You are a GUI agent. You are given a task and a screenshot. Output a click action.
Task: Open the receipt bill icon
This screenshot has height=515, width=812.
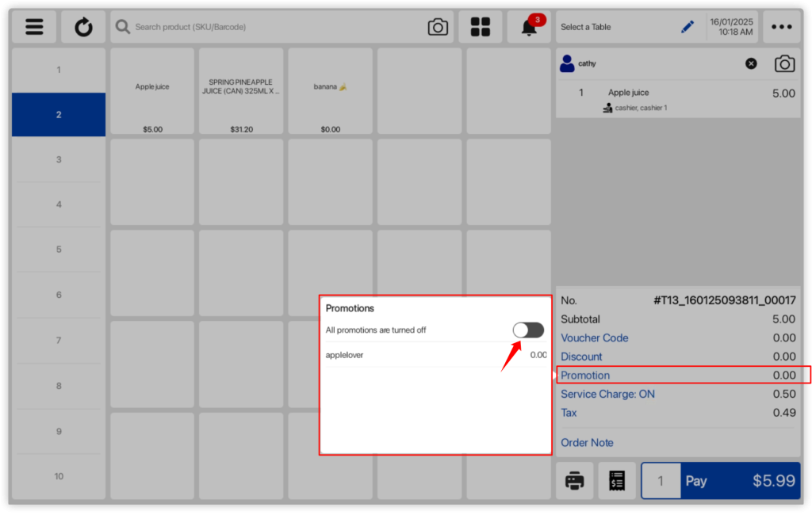[617, 481]
